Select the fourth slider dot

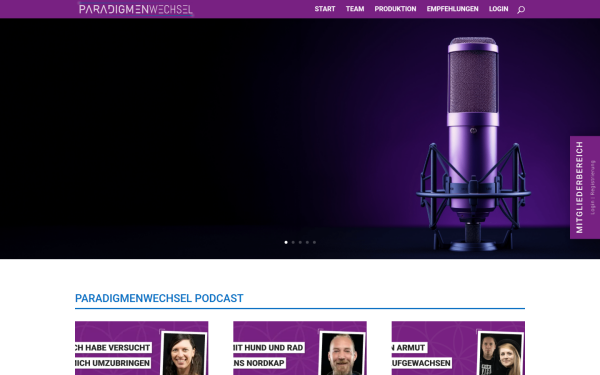[x=307, y=242]
